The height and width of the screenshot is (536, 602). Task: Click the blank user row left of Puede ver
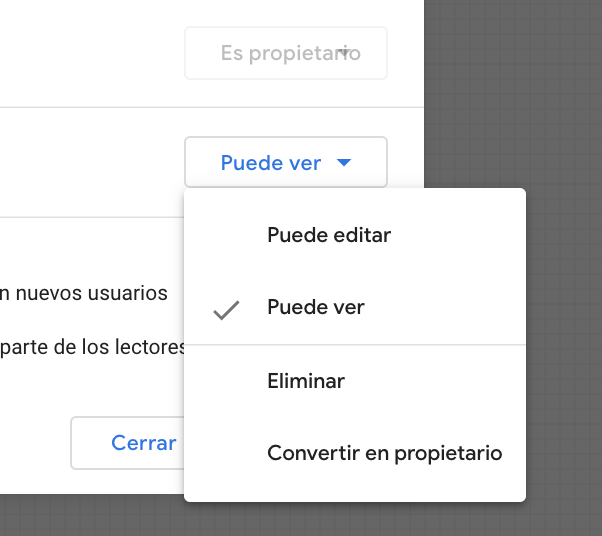tap(90, 162)
